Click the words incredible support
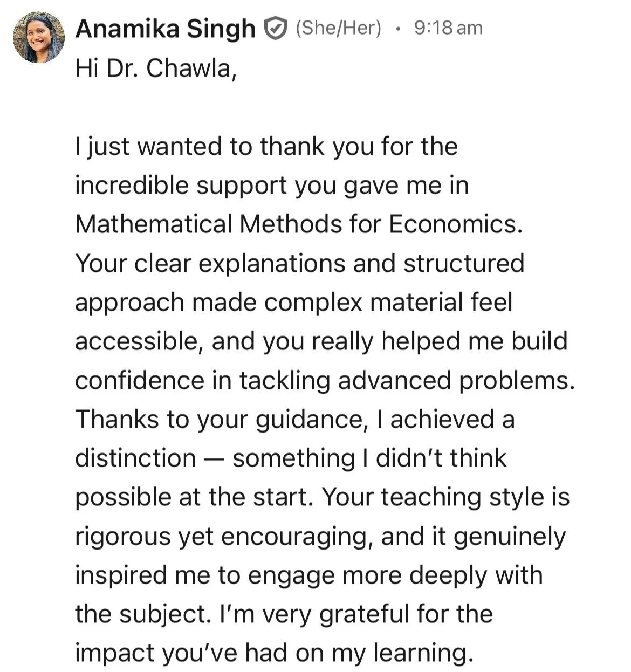Screen dimensions: 631x672 coord(181,186)
